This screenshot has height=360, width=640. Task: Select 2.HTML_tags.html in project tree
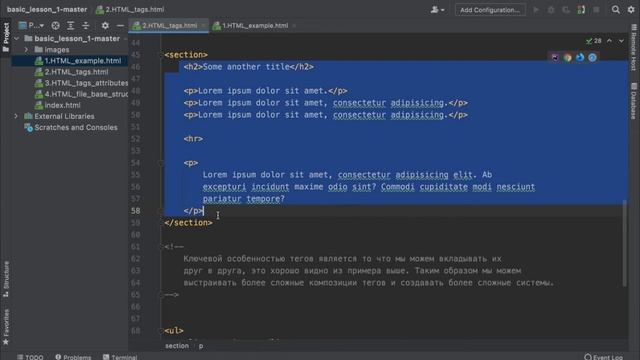(76, 72)
